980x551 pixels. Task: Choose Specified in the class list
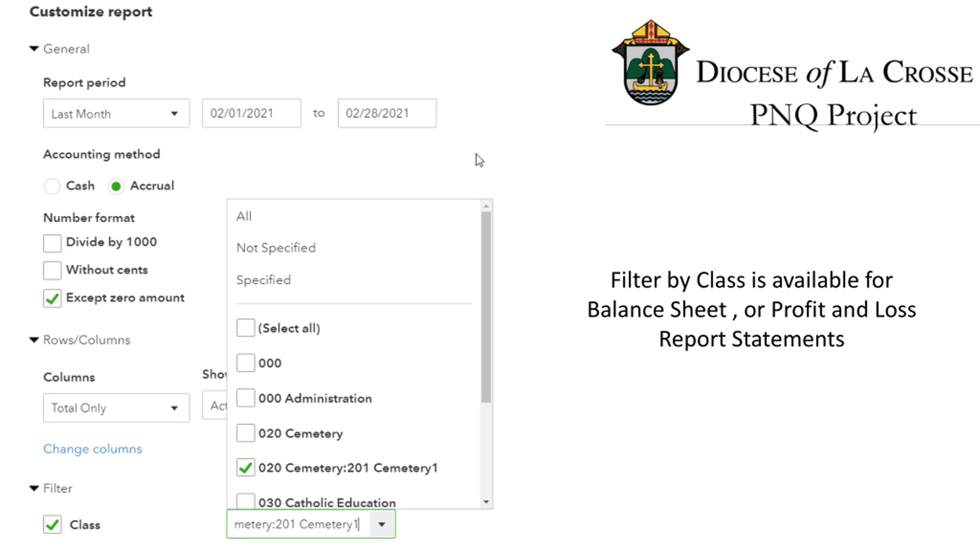(x=263, y=280)
